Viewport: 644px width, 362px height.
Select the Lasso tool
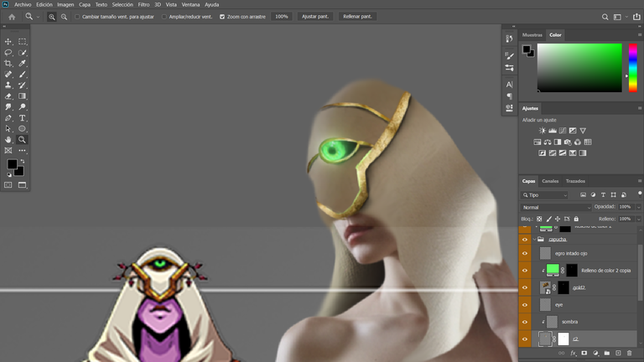(8, 53)
